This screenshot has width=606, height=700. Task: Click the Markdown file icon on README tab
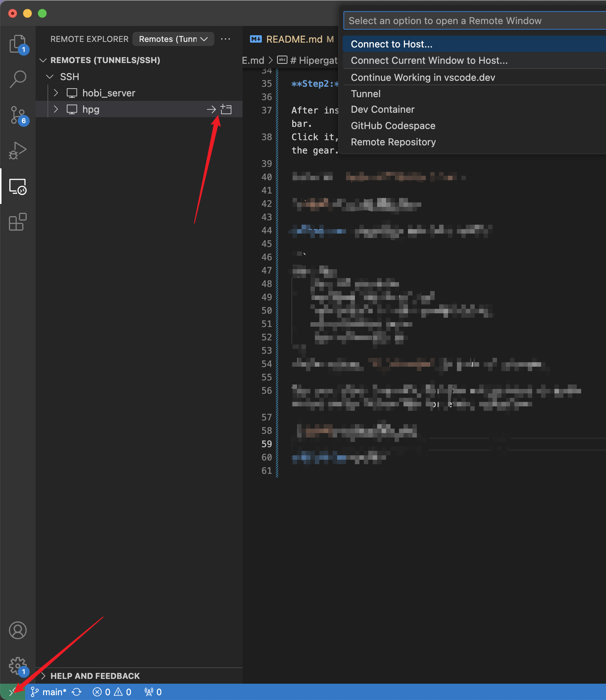coord(256,39)
